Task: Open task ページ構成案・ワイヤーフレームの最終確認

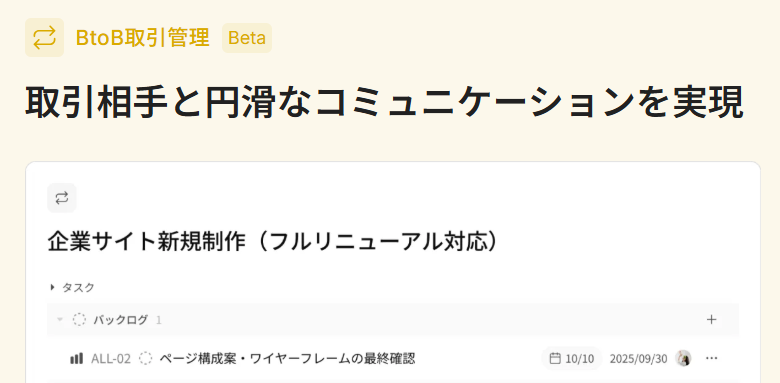Action: pos(287,358)
